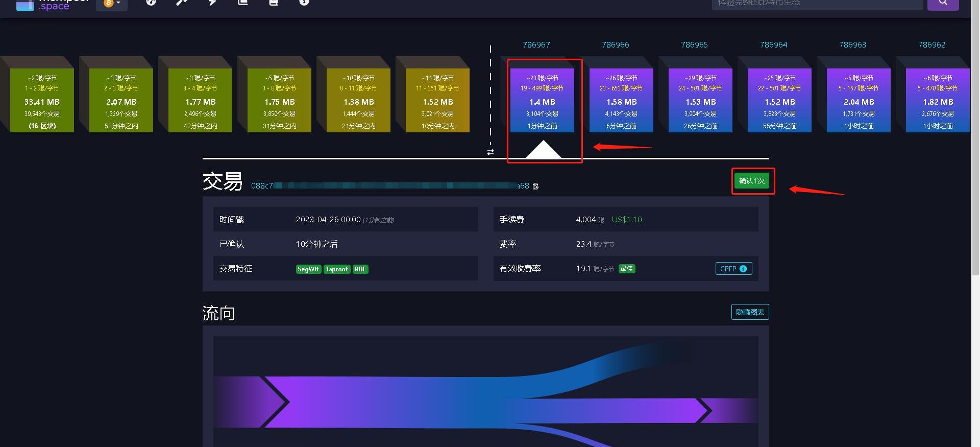Click the green 确认1次 confirmation badge
980x447 pixels.
click(x=752, y=181)
